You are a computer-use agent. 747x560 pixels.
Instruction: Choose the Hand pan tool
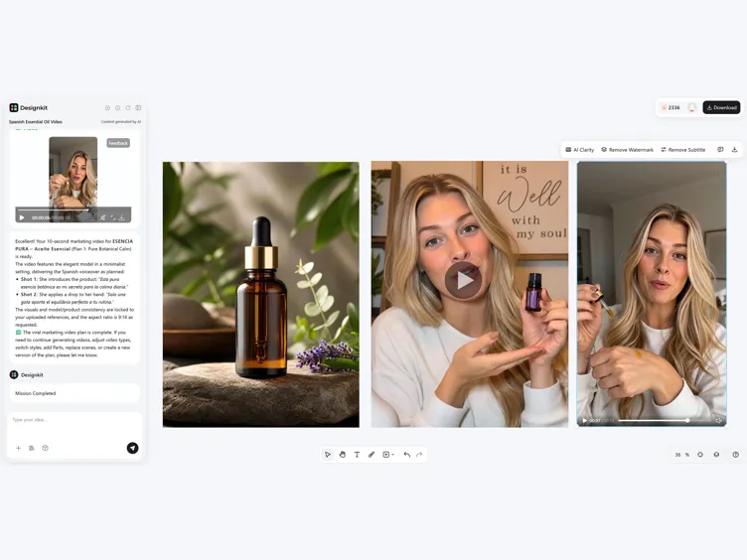[x=343, y=455]
